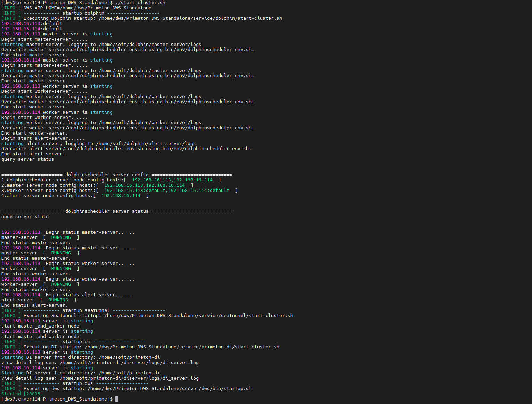Click IP address 192.168.16.114:default
Viewport: 532px width, 404px height.
pos(32,29)
